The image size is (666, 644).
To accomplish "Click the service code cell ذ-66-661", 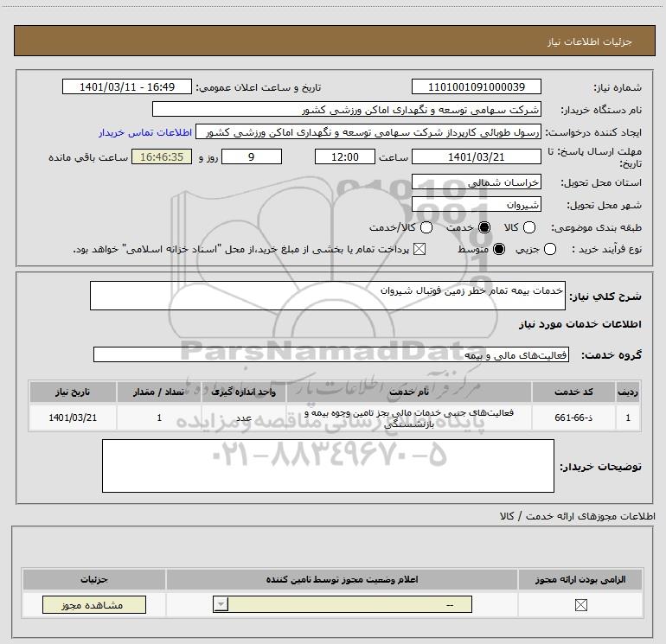I will click(x=573, y=418).
